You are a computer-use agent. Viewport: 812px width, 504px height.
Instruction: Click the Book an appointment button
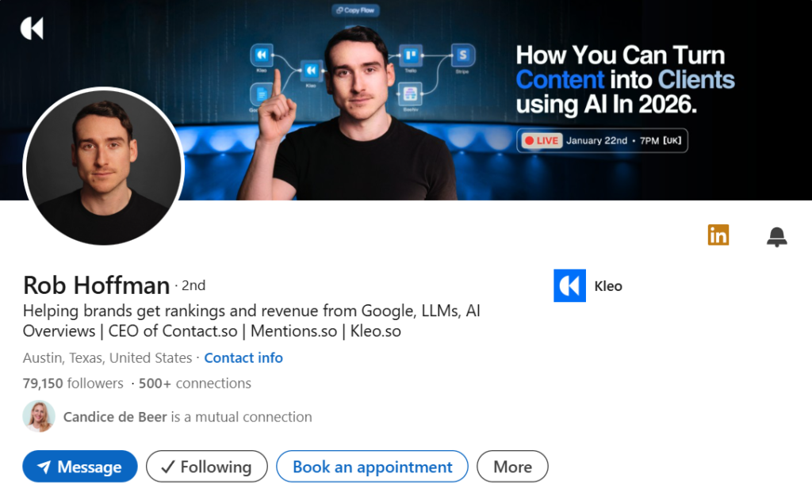pos(372,467)
